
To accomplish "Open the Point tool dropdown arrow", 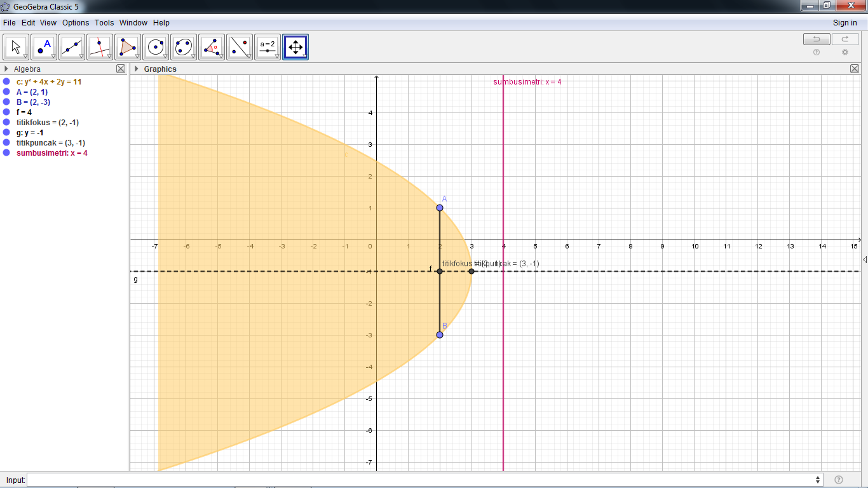I will click(52, 56).
